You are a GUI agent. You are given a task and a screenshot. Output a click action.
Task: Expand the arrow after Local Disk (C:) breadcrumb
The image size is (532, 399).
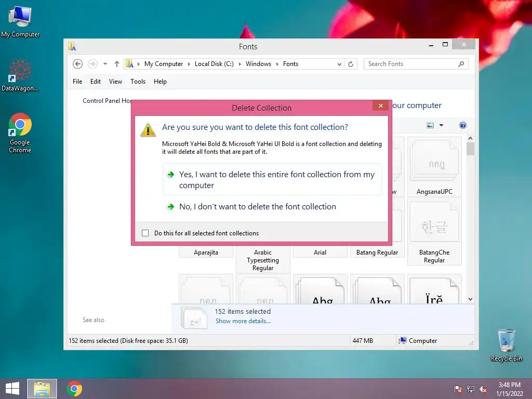pos(240,64)
